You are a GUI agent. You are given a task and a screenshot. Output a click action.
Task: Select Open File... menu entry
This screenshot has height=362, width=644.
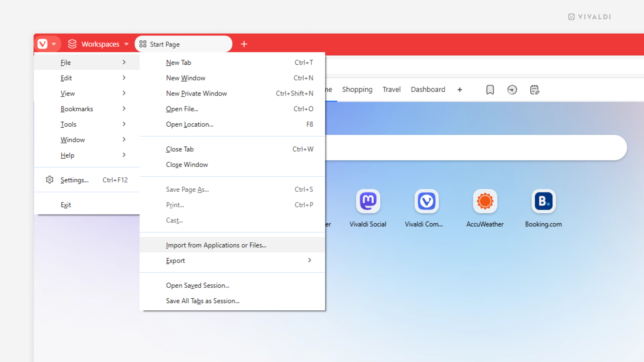[232, 109]
